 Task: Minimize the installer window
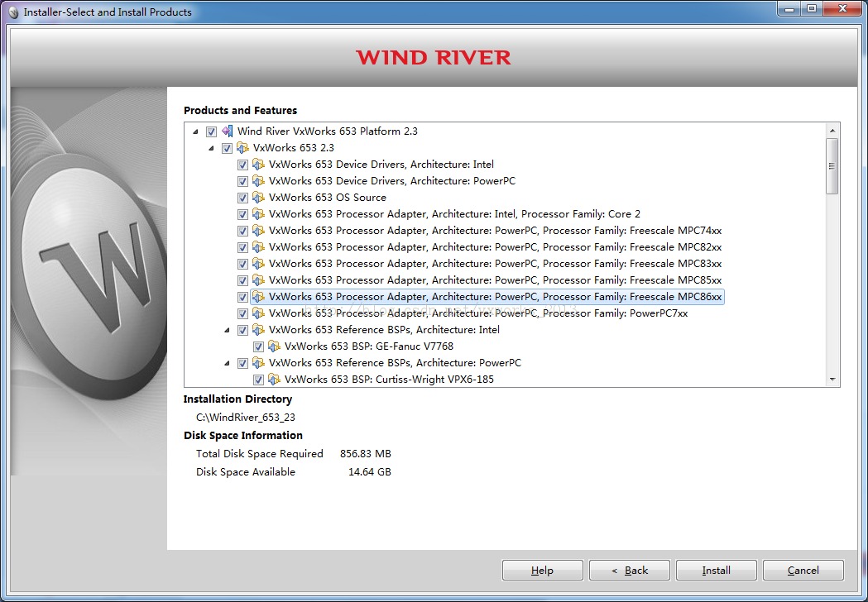pyautogui.click(x=789, y=9)
